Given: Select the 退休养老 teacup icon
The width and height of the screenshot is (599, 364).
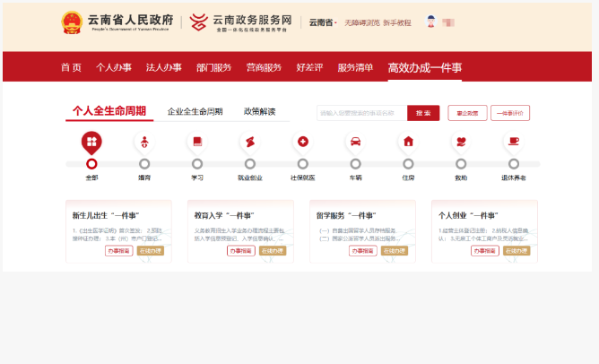Looking at the screenshot, I should click(514, 142).
